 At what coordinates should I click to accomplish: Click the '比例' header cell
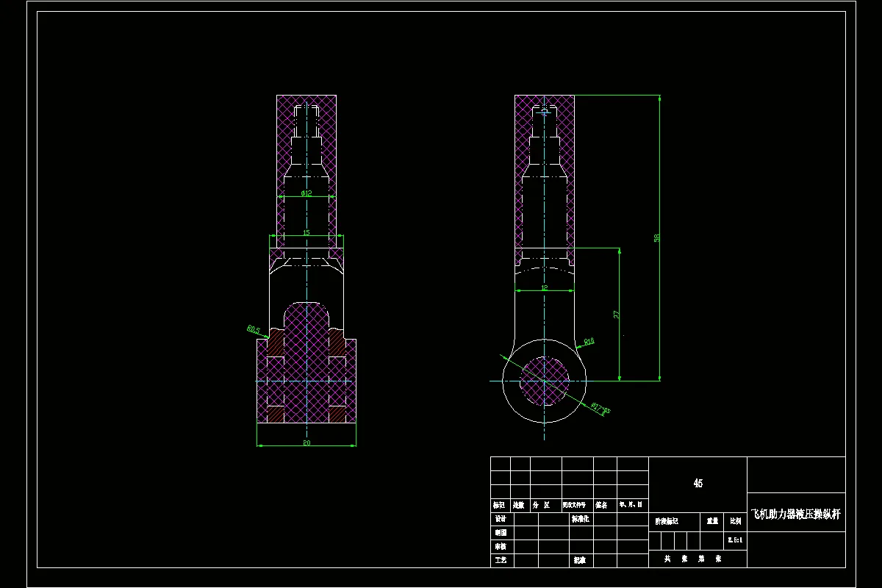735,521
